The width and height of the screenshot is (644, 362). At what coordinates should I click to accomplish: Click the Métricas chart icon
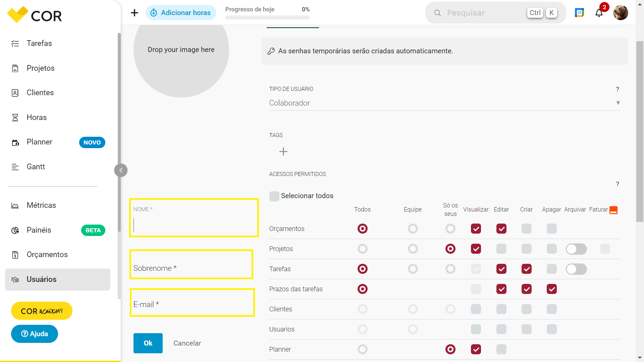point(15,205)
